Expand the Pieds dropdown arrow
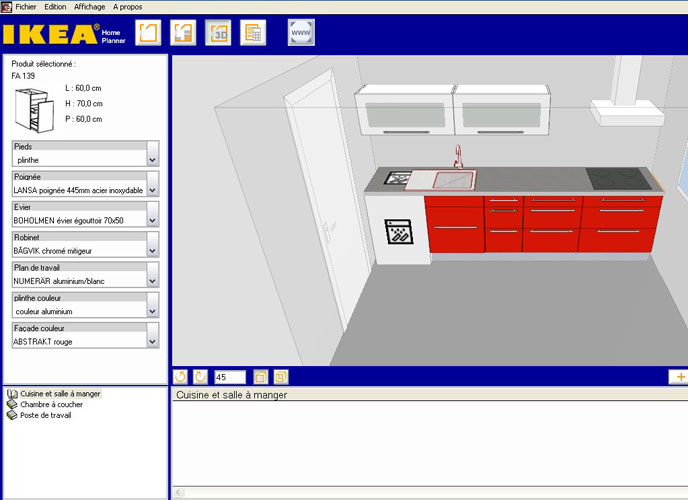The height and width of the screenshot is (500, 688). (x=153, y=154)
